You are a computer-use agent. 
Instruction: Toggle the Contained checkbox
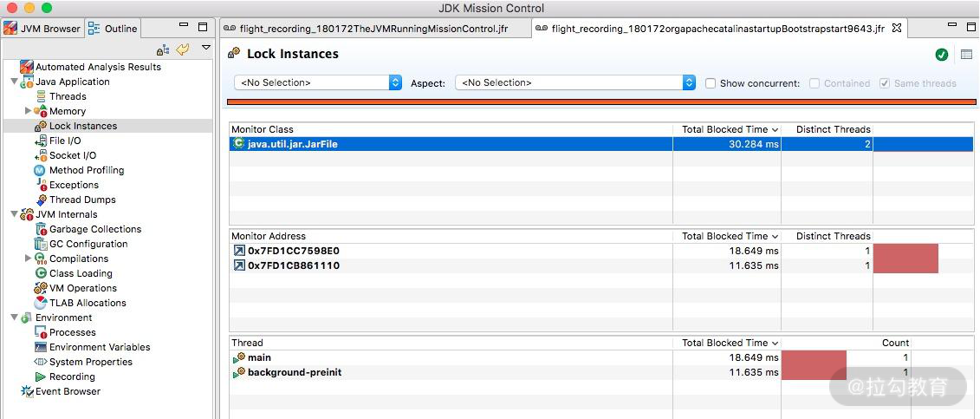(x=815, y=83)
